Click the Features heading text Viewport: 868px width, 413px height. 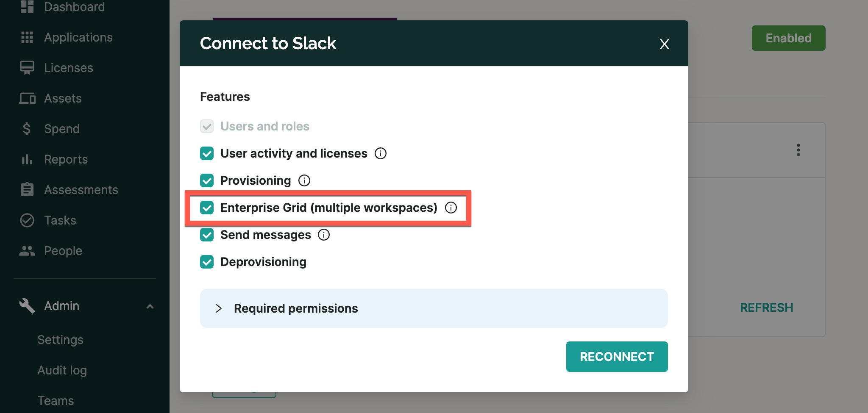coord(225,97)
